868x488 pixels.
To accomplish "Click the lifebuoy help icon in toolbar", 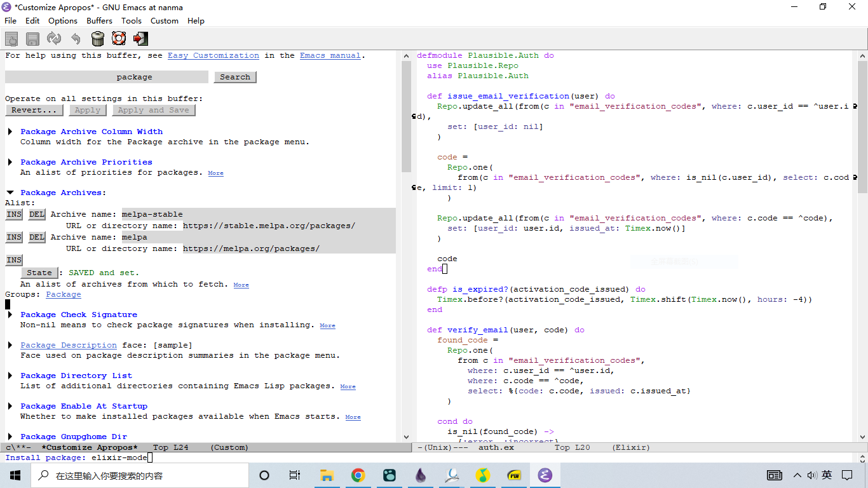I will click(x=119, y=39).
